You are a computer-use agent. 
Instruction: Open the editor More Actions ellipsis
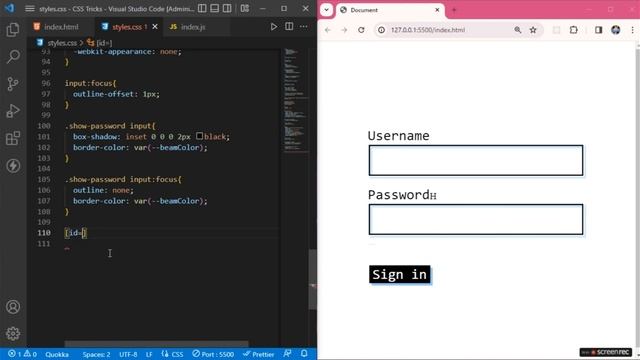click(304, 27)
